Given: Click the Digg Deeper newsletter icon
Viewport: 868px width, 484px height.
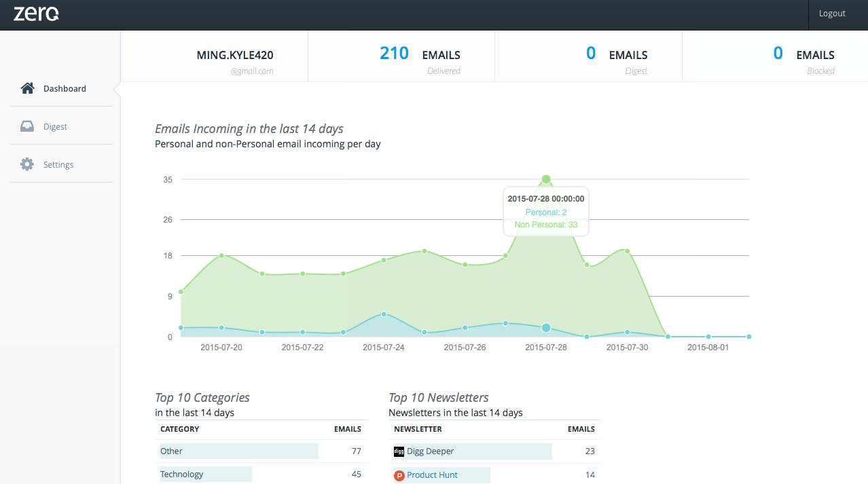Looking at the screenshot, I should (x=399, y=451).
